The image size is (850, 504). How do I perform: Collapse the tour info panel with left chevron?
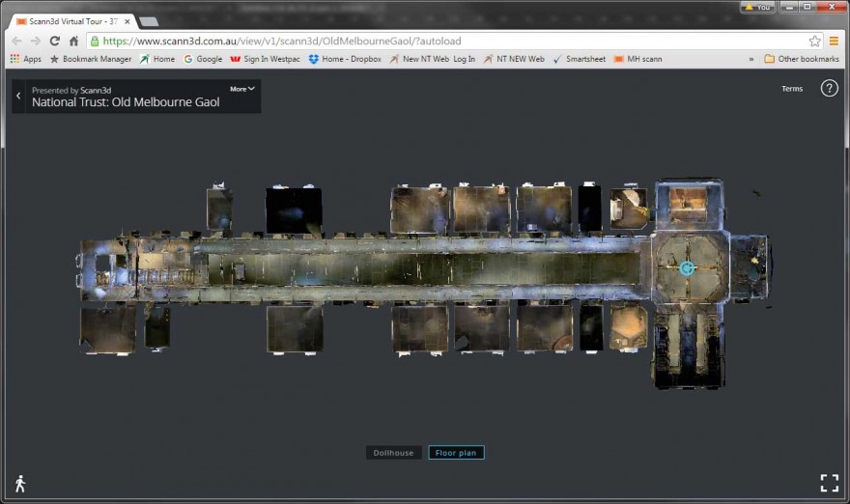18,96
